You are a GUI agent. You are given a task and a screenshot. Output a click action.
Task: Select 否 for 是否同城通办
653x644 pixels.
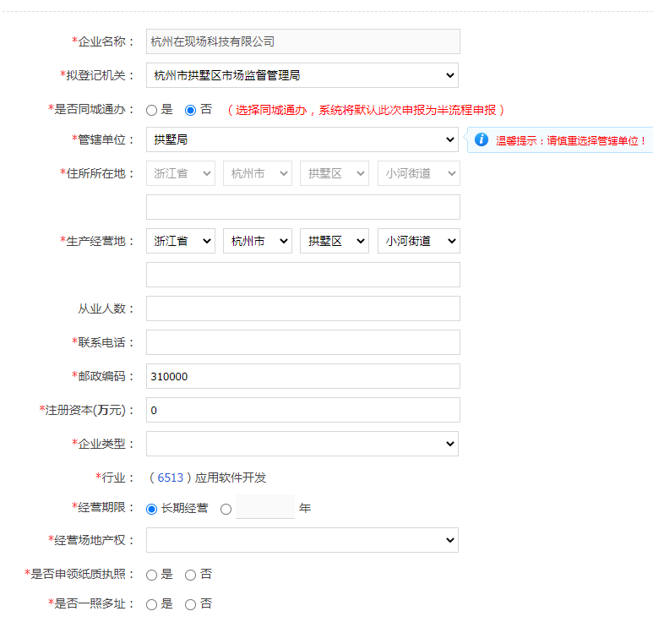click(190, 111)
